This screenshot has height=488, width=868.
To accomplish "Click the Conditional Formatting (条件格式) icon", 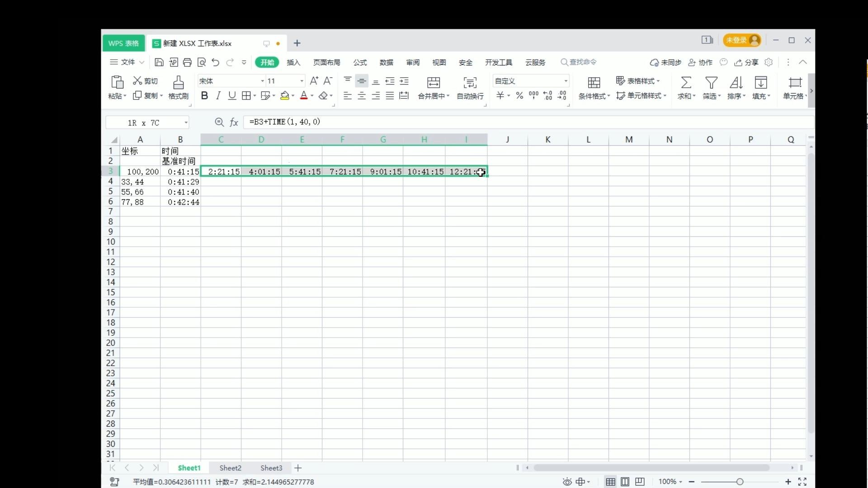I will 594,83.
